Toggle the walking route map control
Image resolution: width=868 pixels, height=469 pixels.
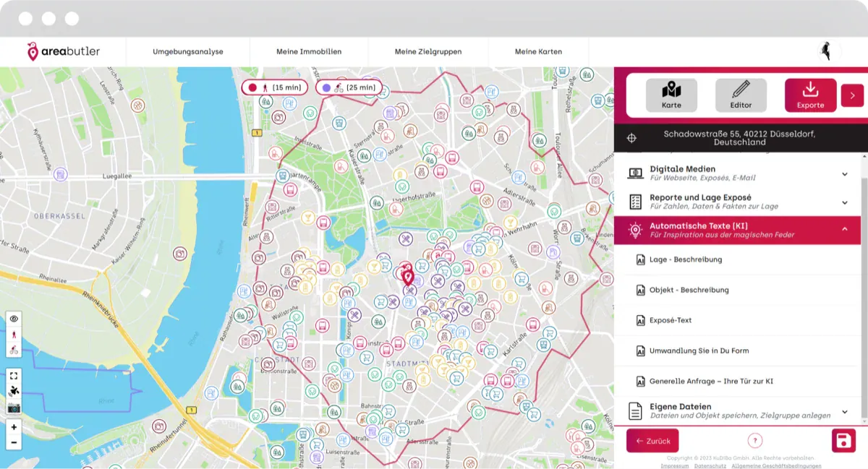tap(14, 335)
